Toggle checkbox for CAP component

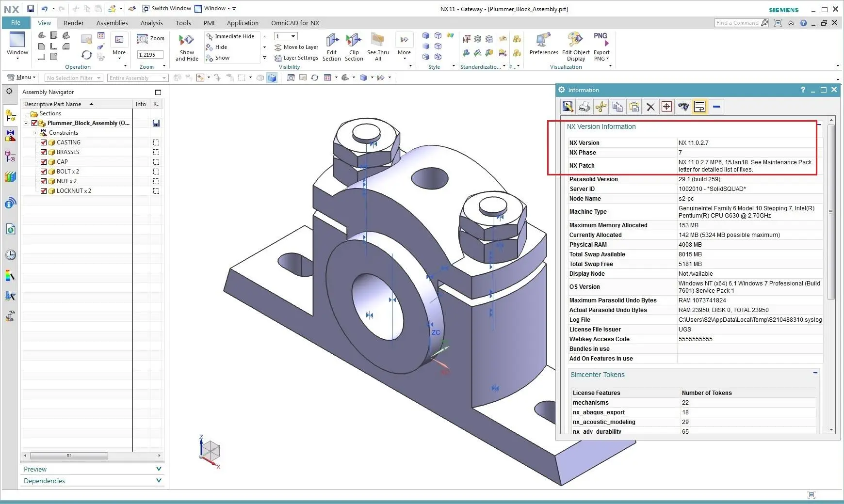[44, 162]
